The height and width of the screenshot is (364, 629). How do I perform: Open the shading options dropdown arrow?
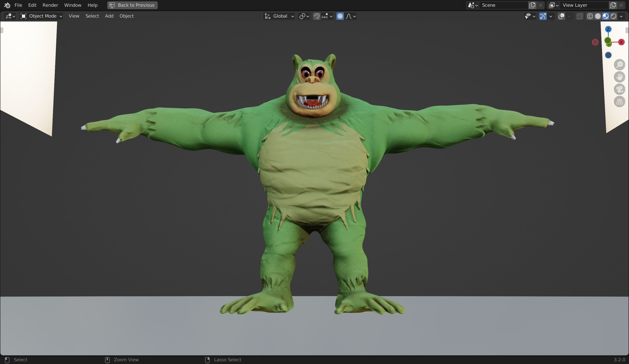tap(621, 16)
